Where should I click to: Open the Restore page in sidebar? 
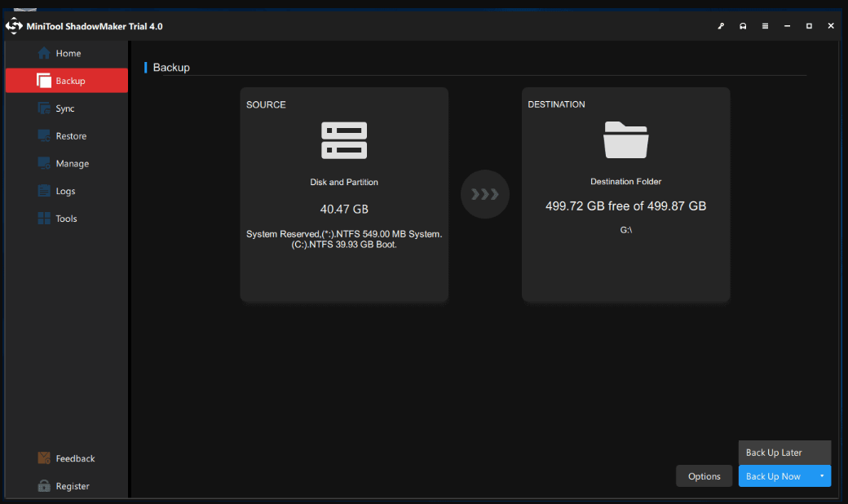click(71, 136)
